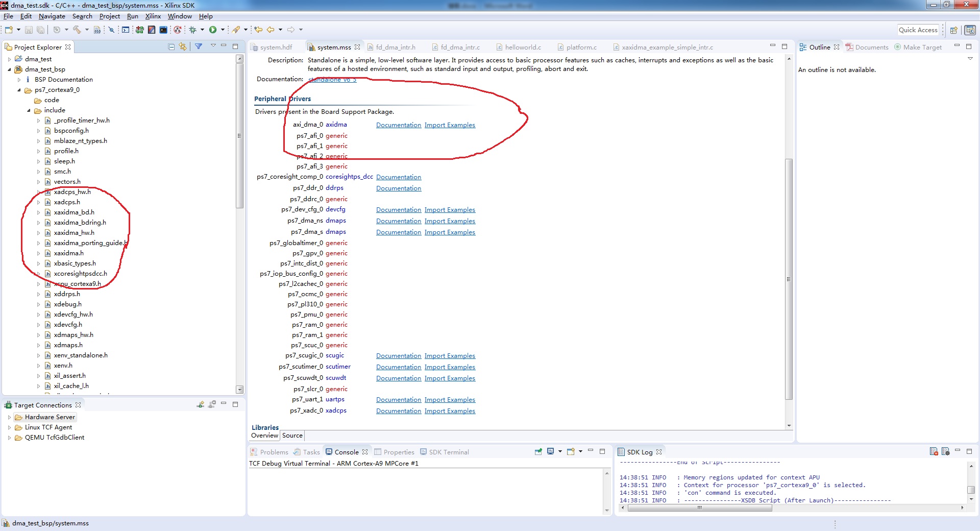Collapse the dma_test_bsp project
The width and height of the screenshot is (980, 531).
9,69
